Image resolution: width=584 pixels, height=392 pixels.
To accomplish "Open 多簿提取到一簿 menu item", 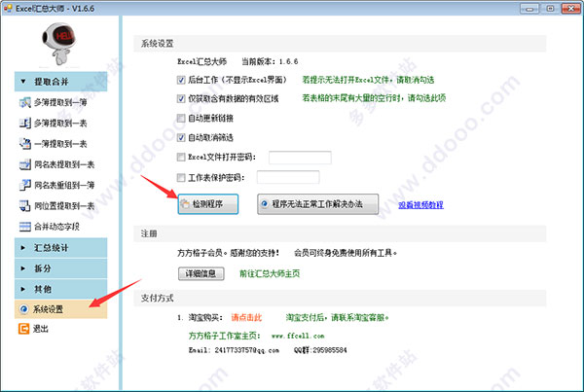I will [60, 102].
